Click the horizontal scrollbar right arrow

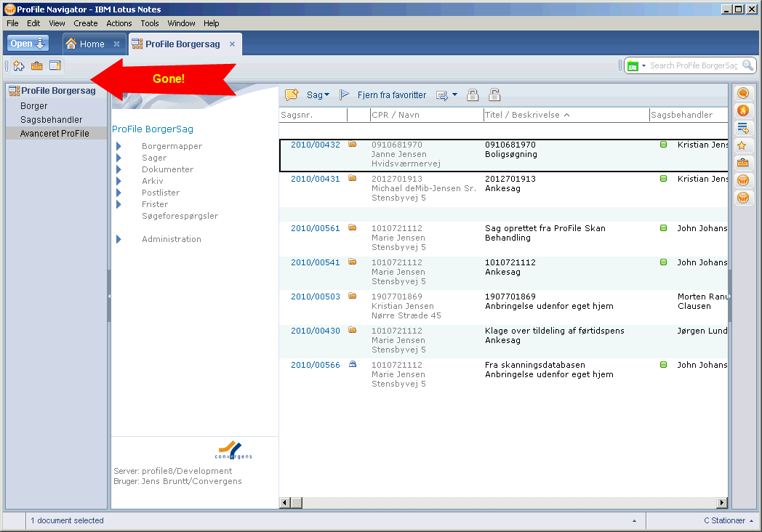722,502
